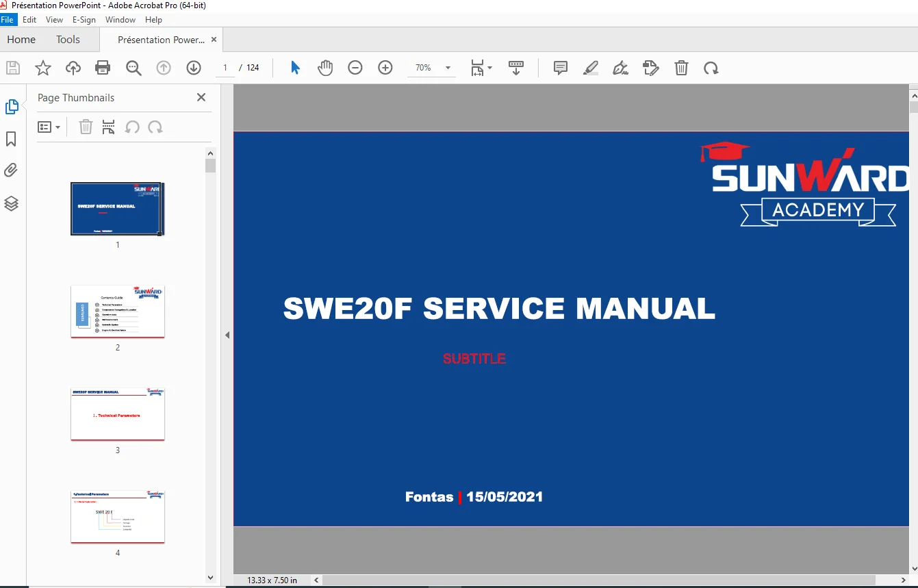Go to next page with down arrow
This screenshot has width=918, height=588.
pyautogui.click(x=194, y=68)
